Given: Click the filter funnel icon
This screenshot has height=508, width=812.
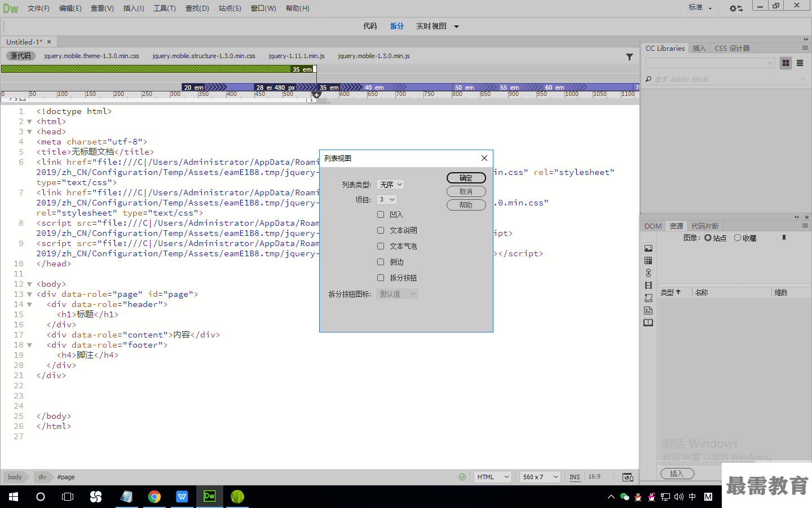Looking at the screenshot, I should coord(629,56).
